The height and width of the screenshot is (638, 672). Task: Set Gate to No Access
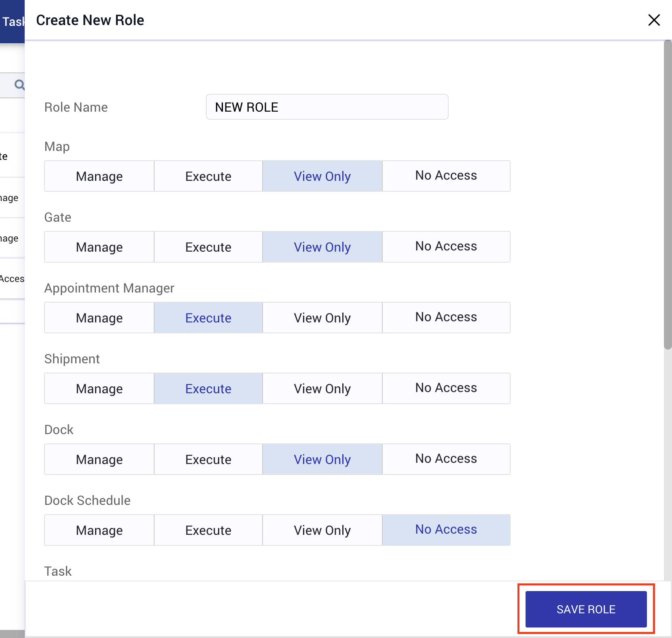pyautogui.click(x=446, y=246)
